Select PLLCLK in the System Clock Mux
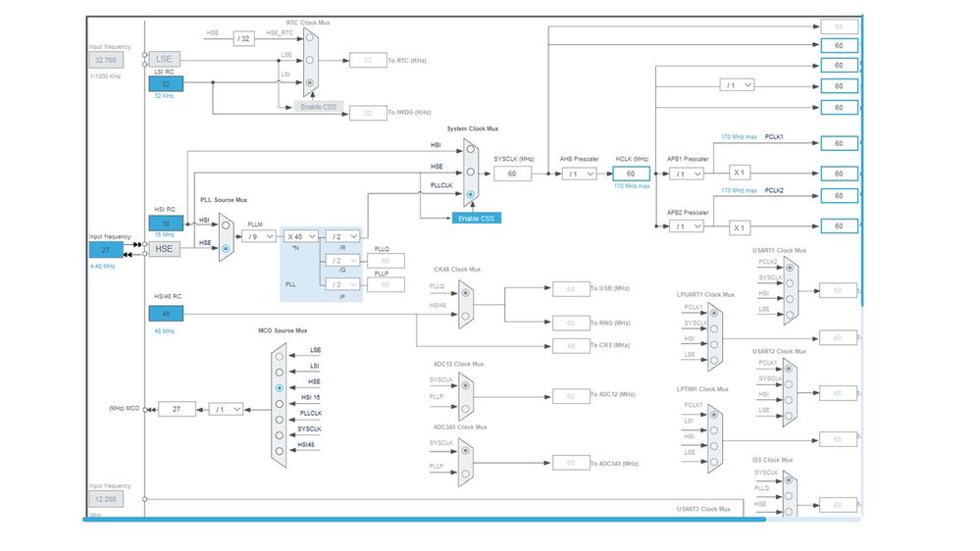 [471, 194]
